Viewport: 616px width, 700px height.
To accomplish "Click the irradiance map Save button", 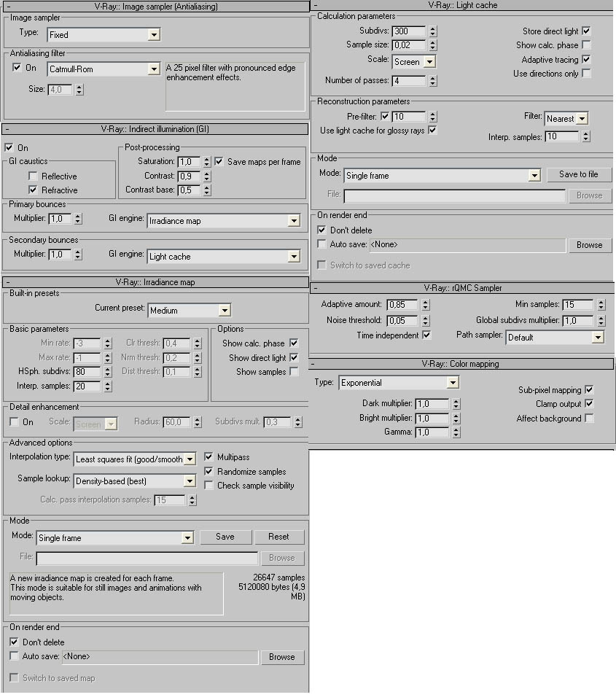I will click(225, 537).
